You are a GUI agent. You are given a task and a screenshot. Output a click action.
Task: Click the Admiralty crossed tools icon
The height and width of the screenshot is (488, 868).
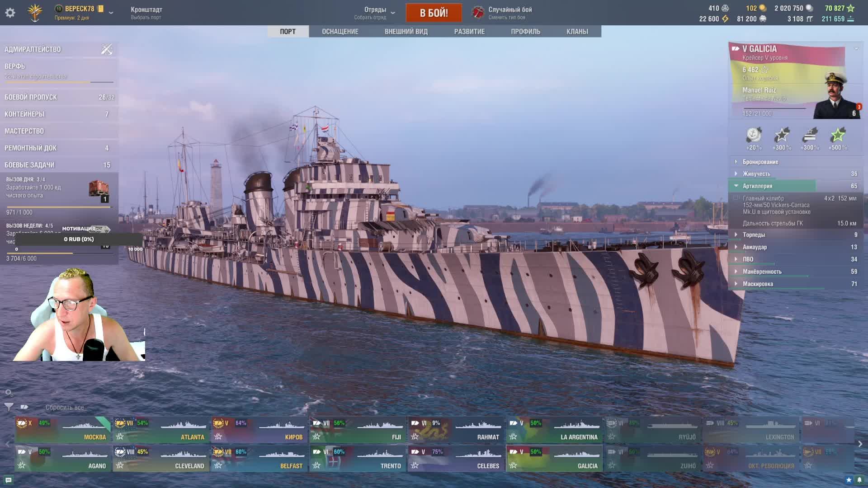tap(107, 49)
